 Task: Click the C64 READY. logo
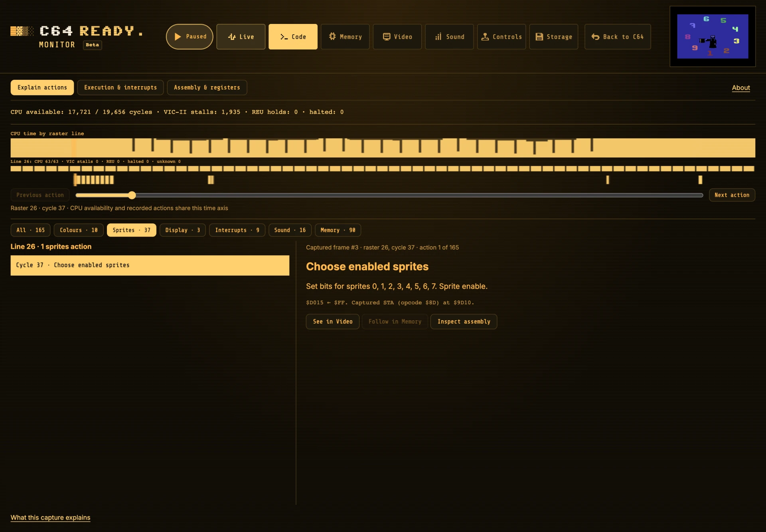(77, 31)
